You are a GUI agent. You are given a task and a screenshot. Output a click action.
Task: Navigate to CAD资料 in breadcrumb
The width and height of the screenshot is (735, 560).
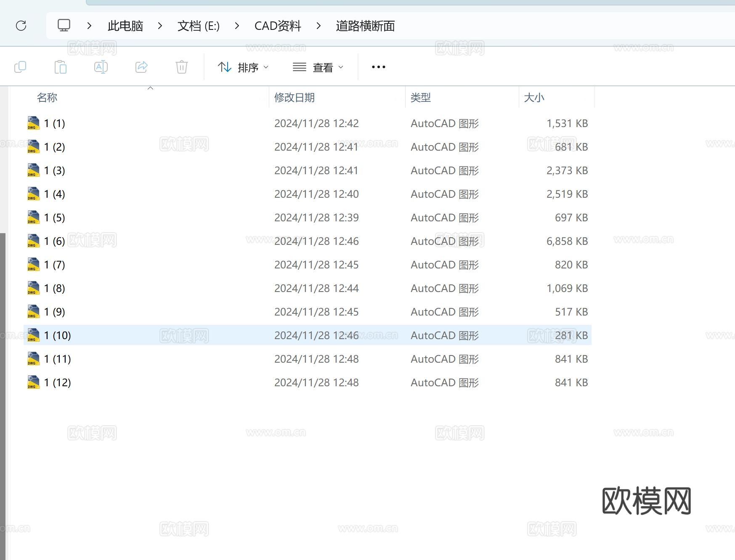click(x=278, y=26)
